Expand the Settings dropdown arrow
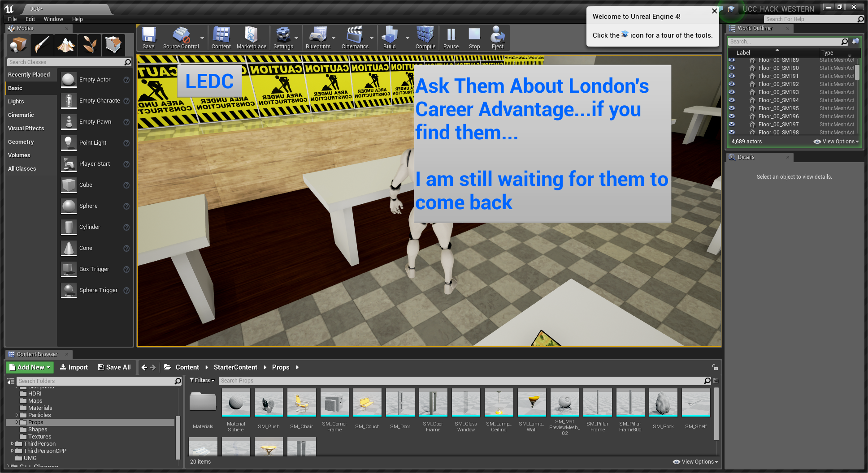This screenshot has height=473, width=868. point(296,38)
